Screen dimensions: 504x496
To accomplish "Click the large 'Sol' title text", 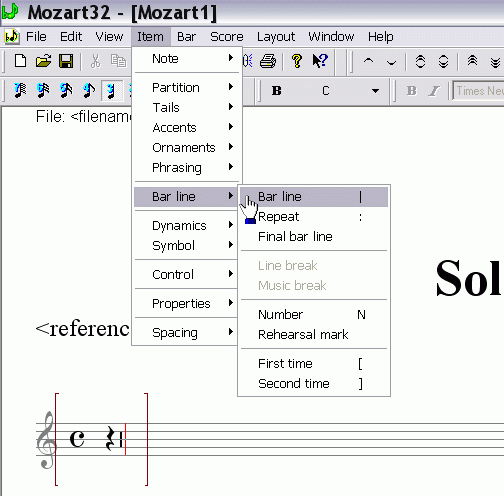I will pyautogui.click(x=469, y=278).
